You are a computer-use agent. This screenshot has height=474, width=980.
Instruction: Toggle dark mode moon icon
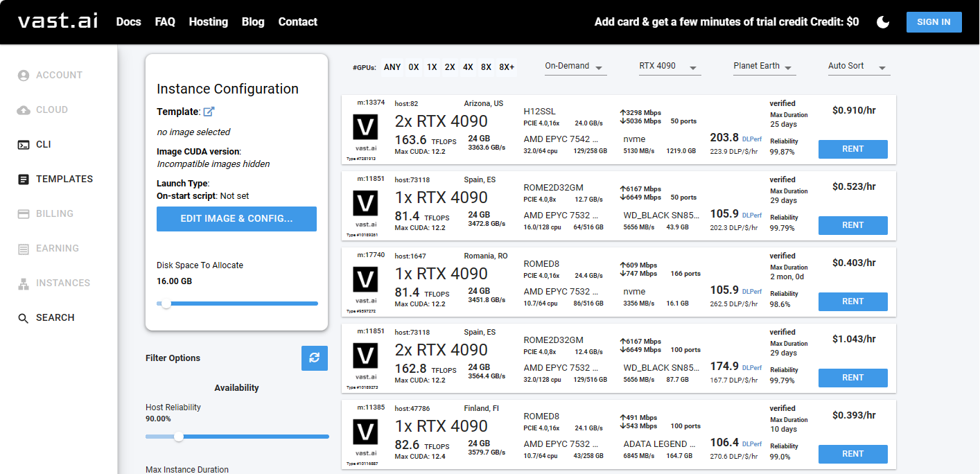[883, 22]
